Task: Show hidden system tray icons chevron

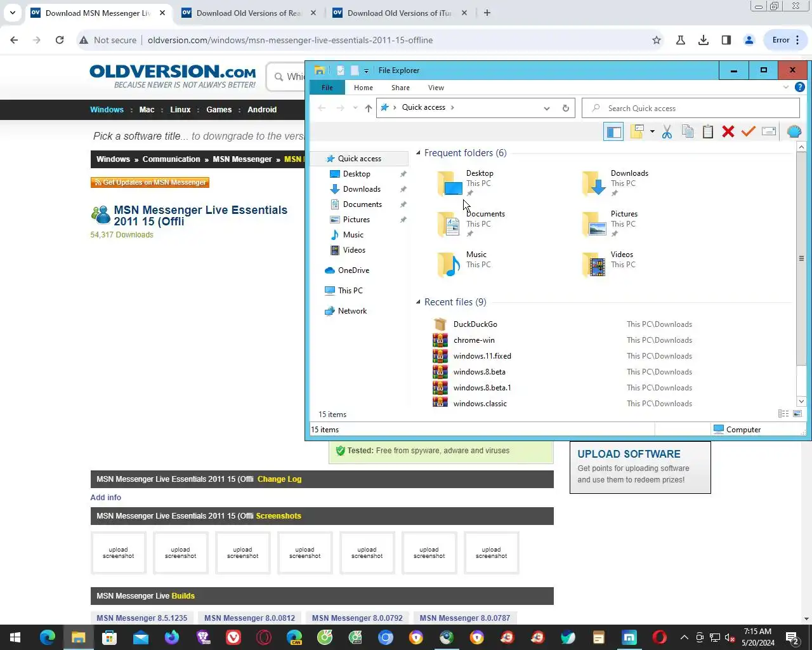Action: pos(684,637)
